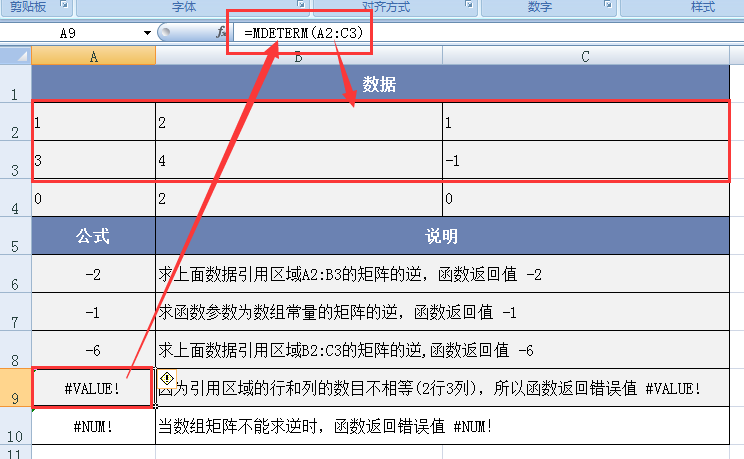Click the 公式 header cell
This screenshot has width=744, height=459.
93,236
